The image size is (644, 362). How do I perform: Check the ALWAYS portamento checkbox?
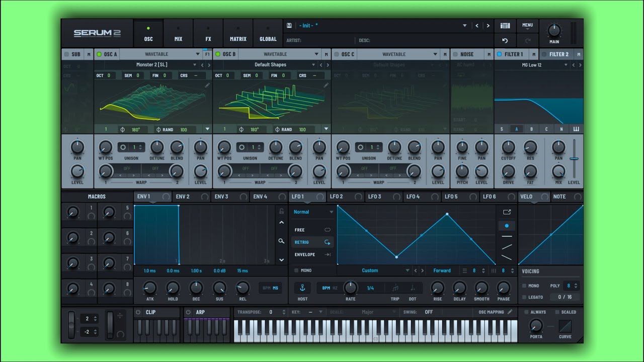526,312
